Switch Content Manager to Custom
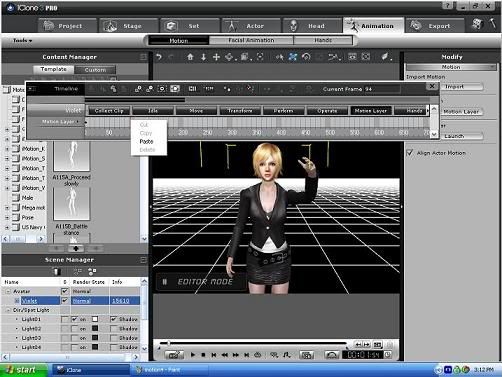This screenshot has height=377, width=502. pyautogui.click(x=95, y=70)
